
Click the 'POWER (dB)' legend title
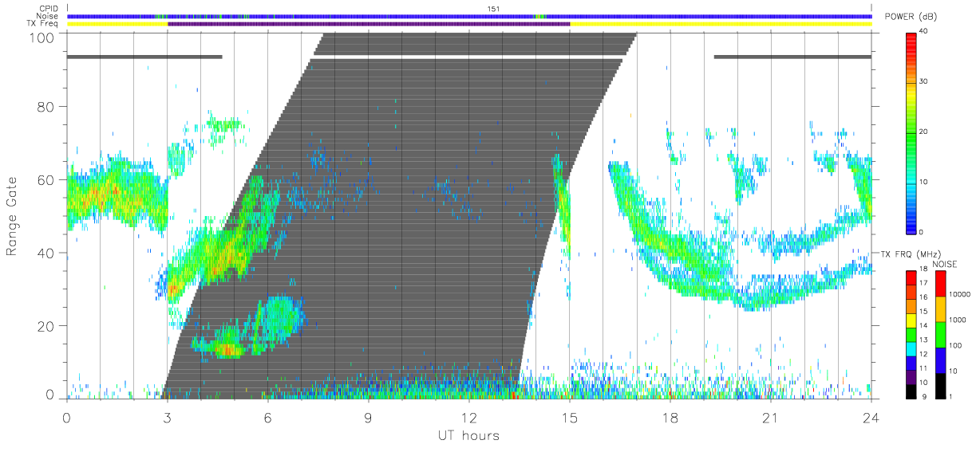pyautogui.click(x=910, y=17)
